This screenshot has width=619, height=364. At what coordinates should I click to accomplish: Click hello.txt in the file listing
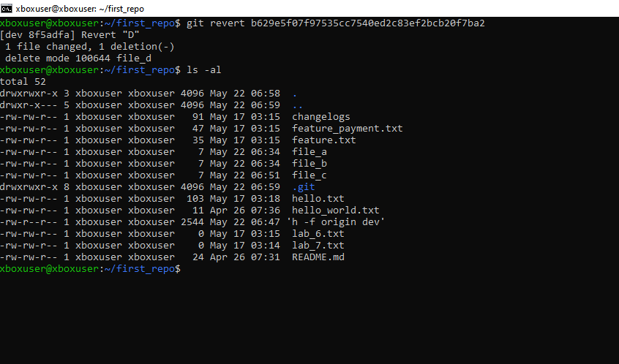tap(318, 199)
